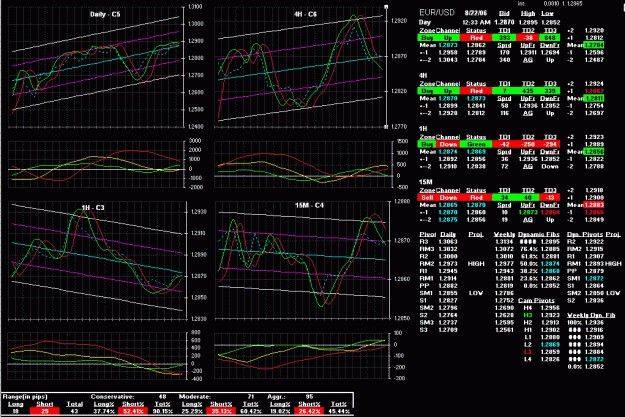Click the Day section's Red status cell
The image size is (625, 417).
[476, 38]
